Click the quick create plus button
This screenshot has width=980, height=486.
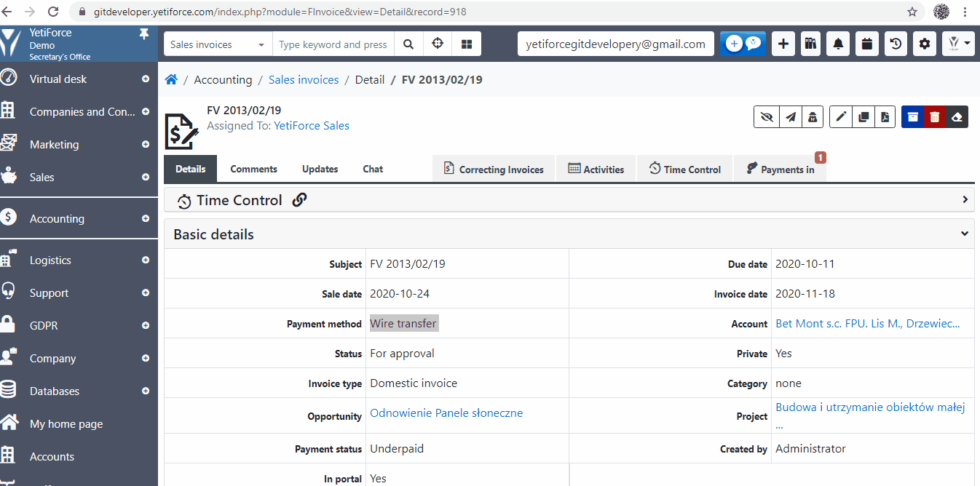tap(783, 44)
